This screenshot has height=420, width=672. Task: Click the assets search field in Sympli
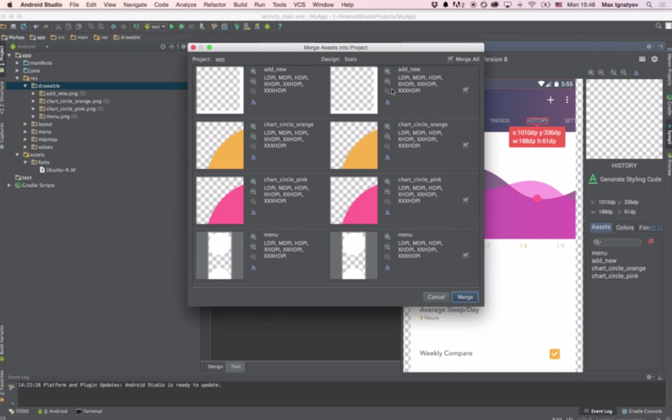click(617, 242)
